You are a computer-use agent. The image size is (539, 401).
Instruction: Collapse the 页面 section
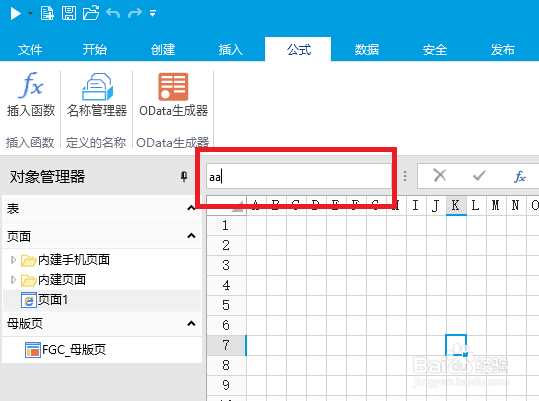click(x=191, y=236)
